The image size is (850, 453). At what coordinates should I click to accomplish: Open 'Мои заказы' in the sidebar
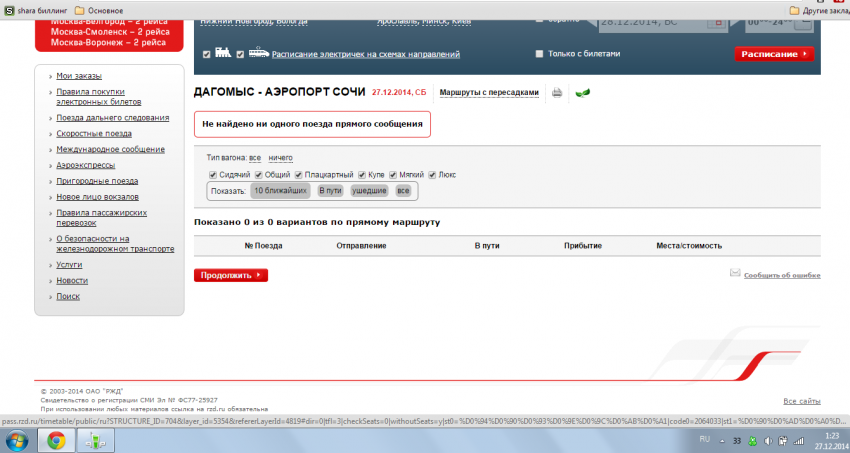[79, 76]
